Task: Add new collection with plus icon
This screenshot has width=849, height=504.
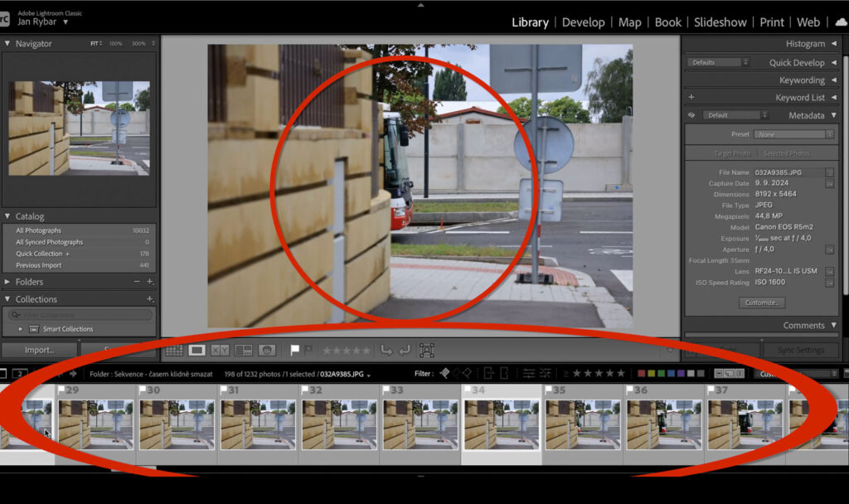Action: [x=150, y=299]
